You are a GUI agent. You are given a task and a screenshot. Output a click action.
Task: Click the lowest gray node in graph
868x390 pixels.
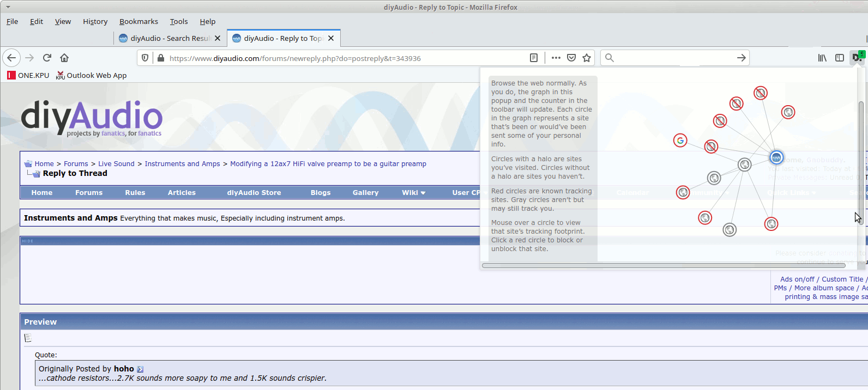tap(730, 230)
